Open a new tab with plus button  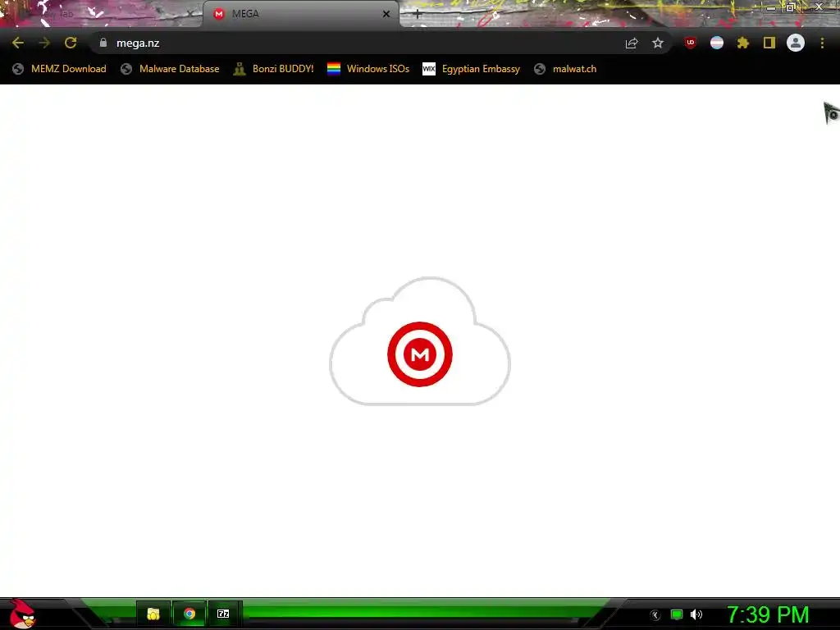pyautogui.click(x=418, y=15)
